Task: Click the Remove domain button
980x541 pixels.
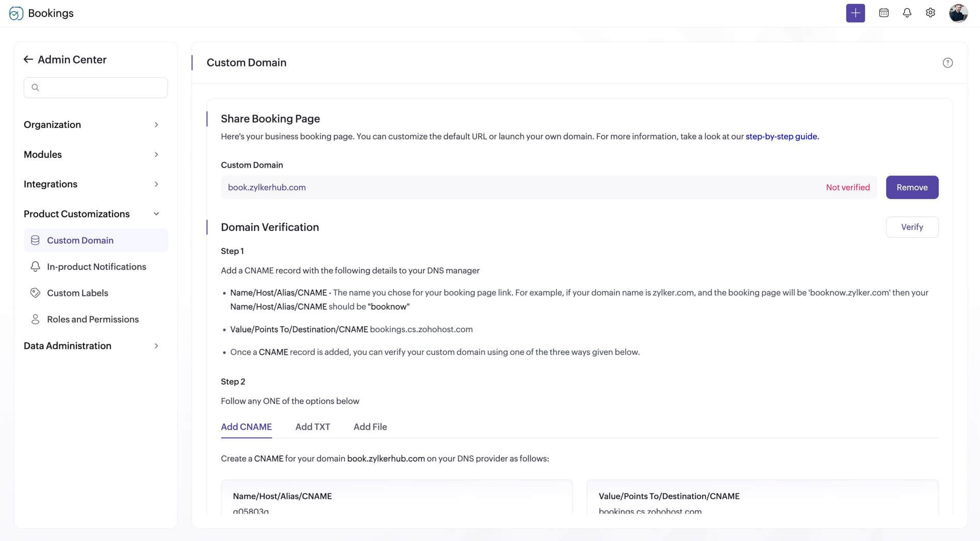Action: (912, 187)
